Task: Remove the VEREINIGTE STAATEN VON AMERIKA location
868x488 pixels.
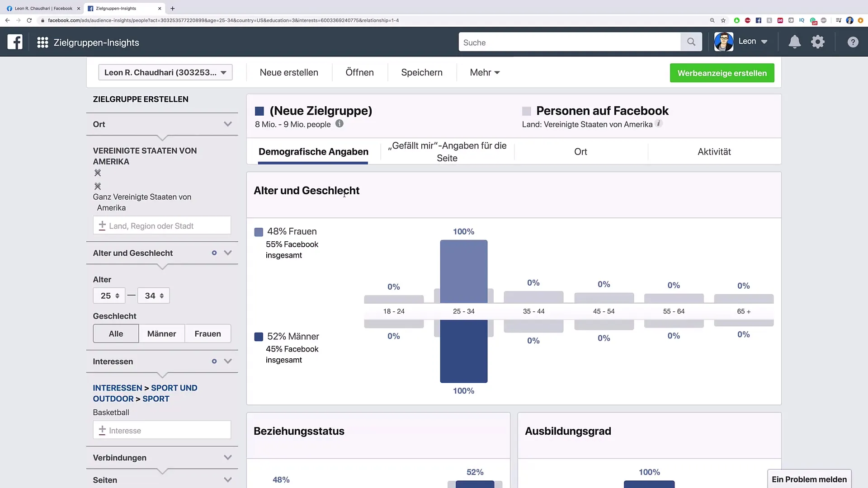Action: pos(98,173)
